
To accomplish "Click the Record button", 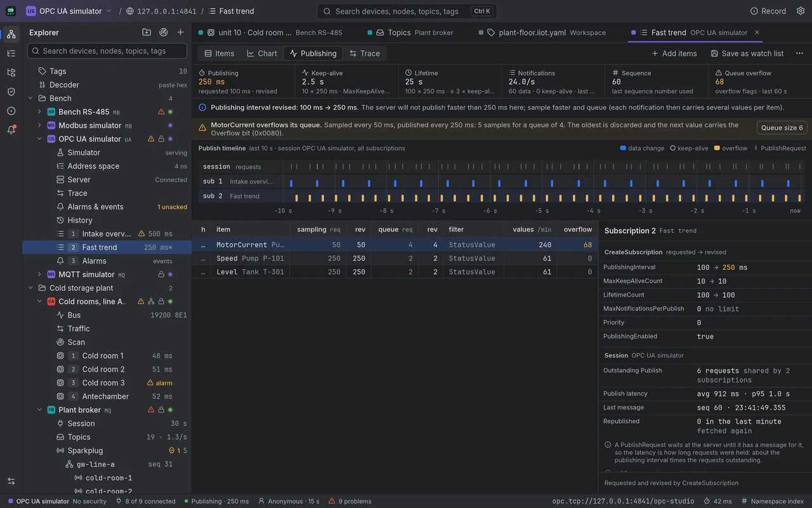I will click(768, 11).
